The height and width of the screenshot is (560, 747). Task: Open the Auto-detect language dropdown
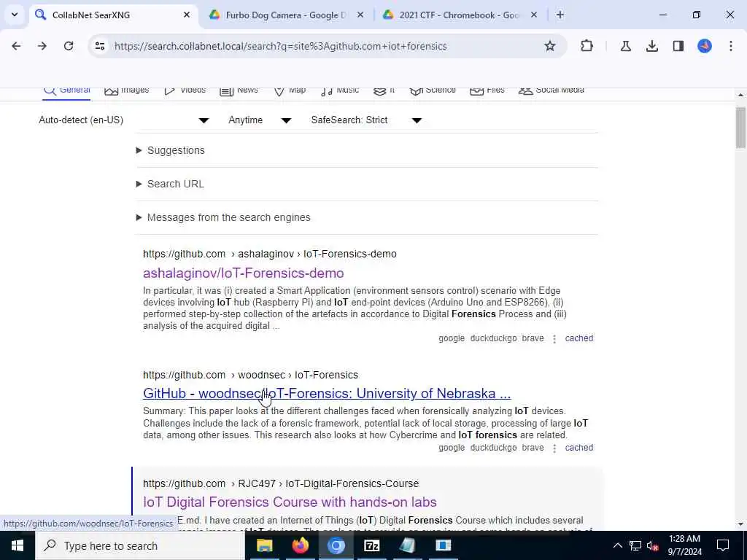[x=124, y=120]
